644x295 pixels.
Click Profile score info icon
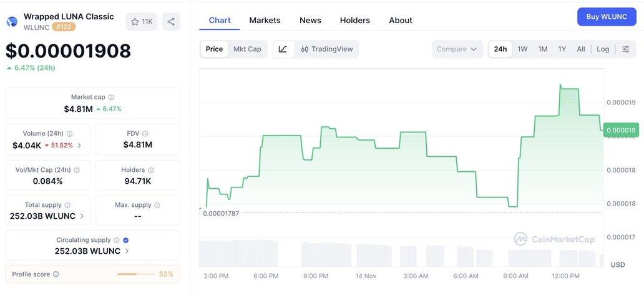(56, 274)
